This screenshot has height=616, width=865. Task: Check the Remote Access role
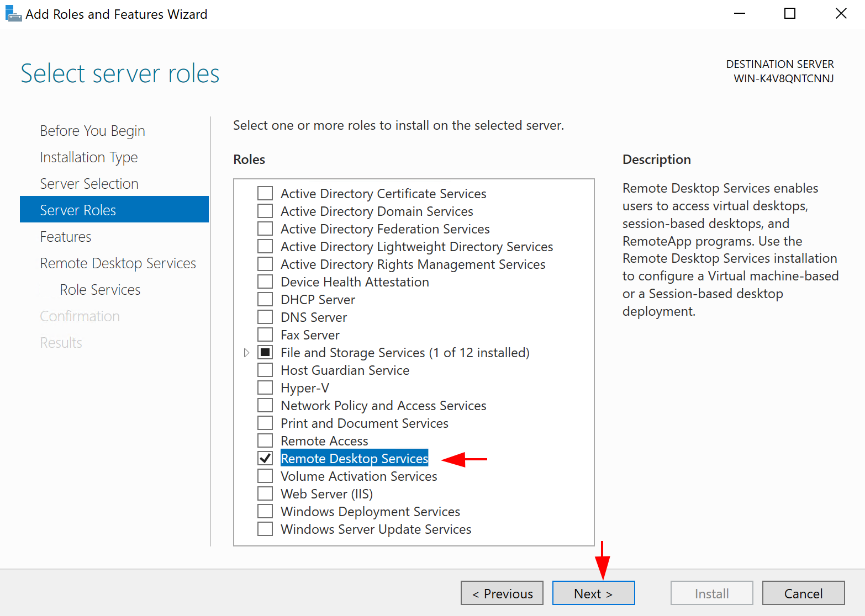click(265, 440)
